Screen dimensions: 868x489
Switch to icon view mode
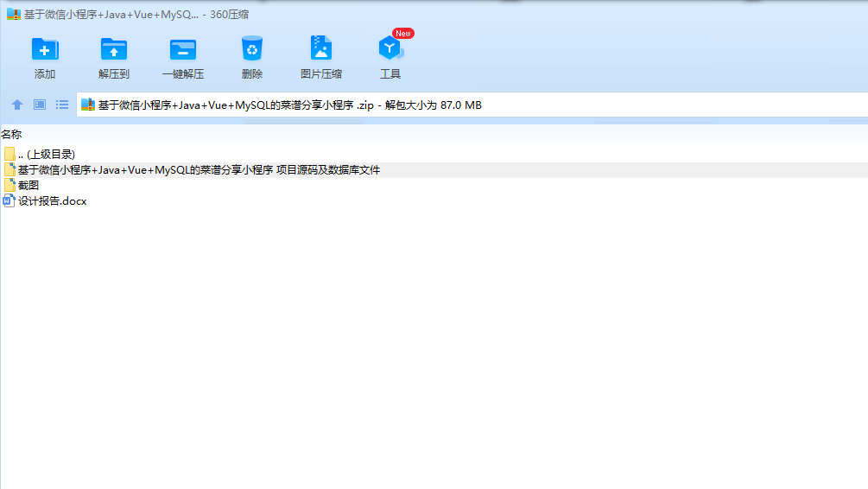[x=40, y=105]
